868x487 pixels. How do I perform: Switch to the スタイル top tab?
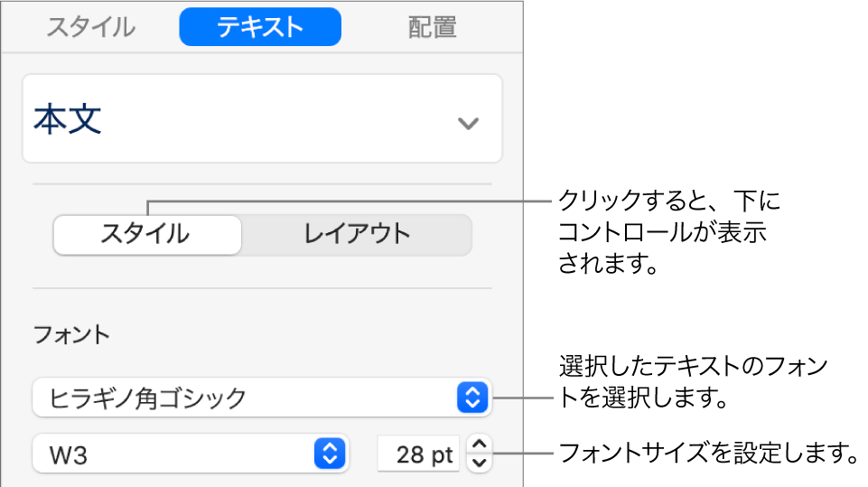pyautogui.click(x=91, y=27)
